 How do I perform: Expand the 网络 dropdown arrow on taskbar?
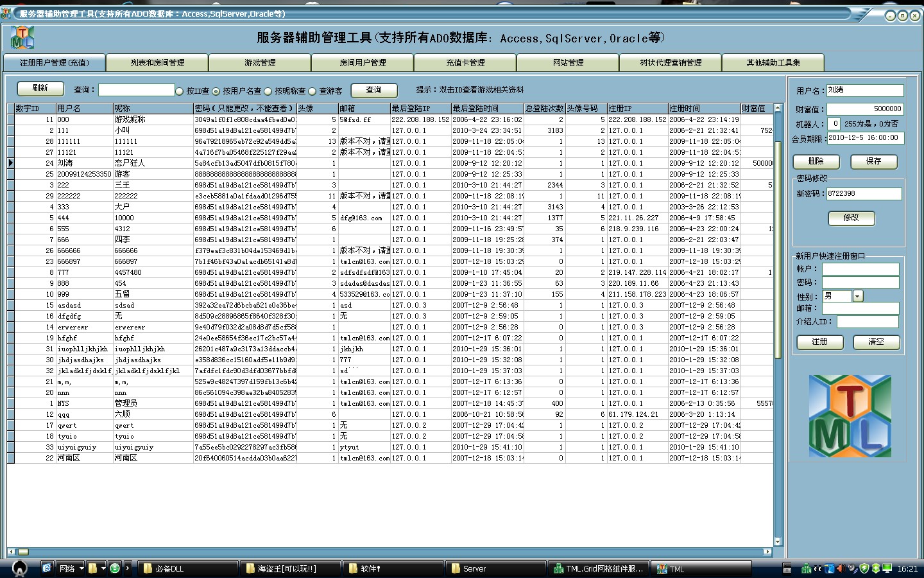tap(81, 568)
